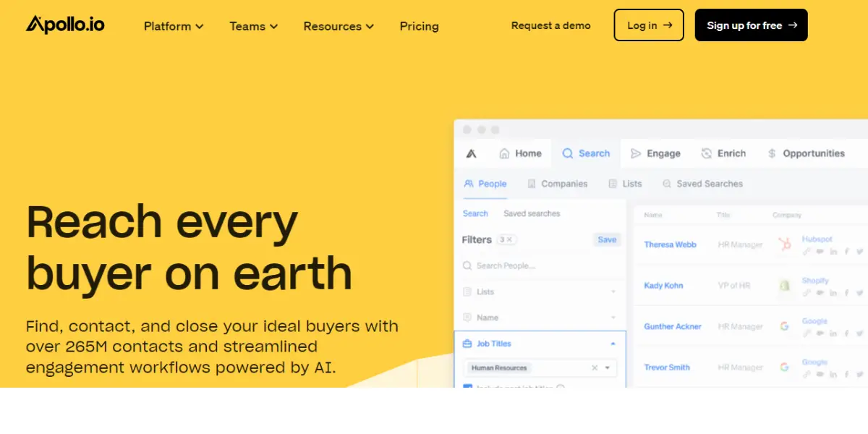Image resolution: width=868 pixels, height=434 pixels.
Task: Select the Search subtab above Filters
Action: pos(475,213)
